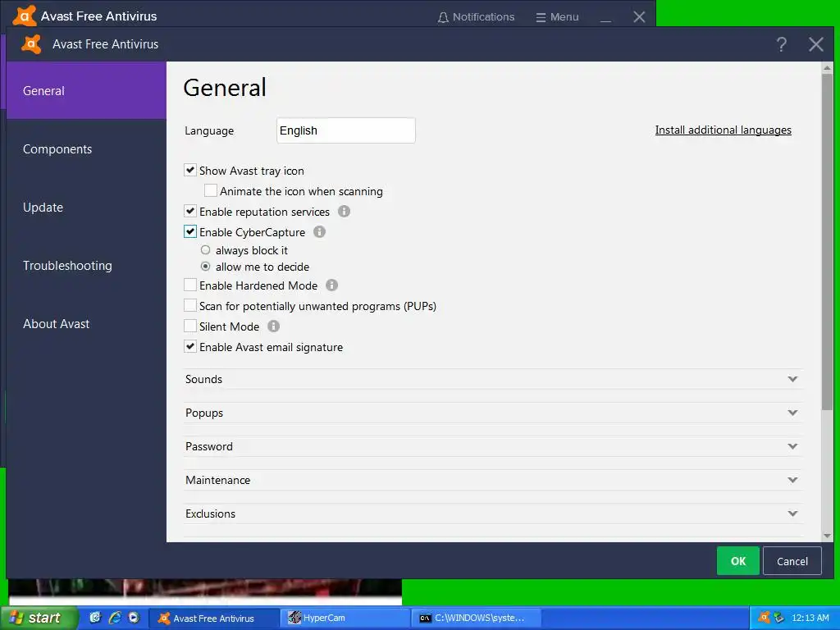The width and height of the screenshot is (840, 630).
Task: Expand the Maintenance section
Action: 492,480
